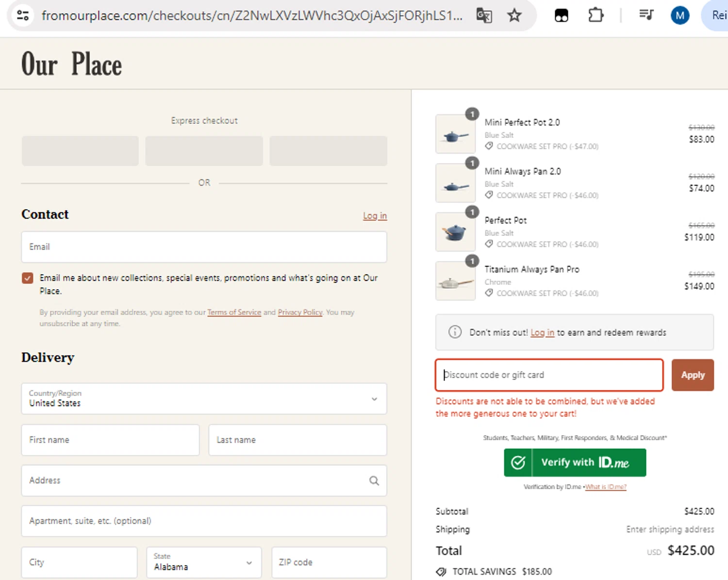Click the third express checkout button
728x580 pixels.
tap(328, 151)
